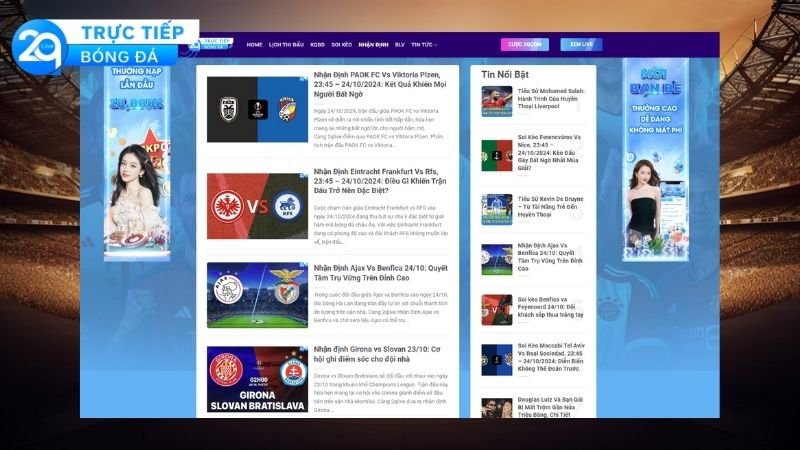Screen dimensions: 800x450
Task: Click the Mohamed Salah sidebar thumbnail
Action: (496, 101)
